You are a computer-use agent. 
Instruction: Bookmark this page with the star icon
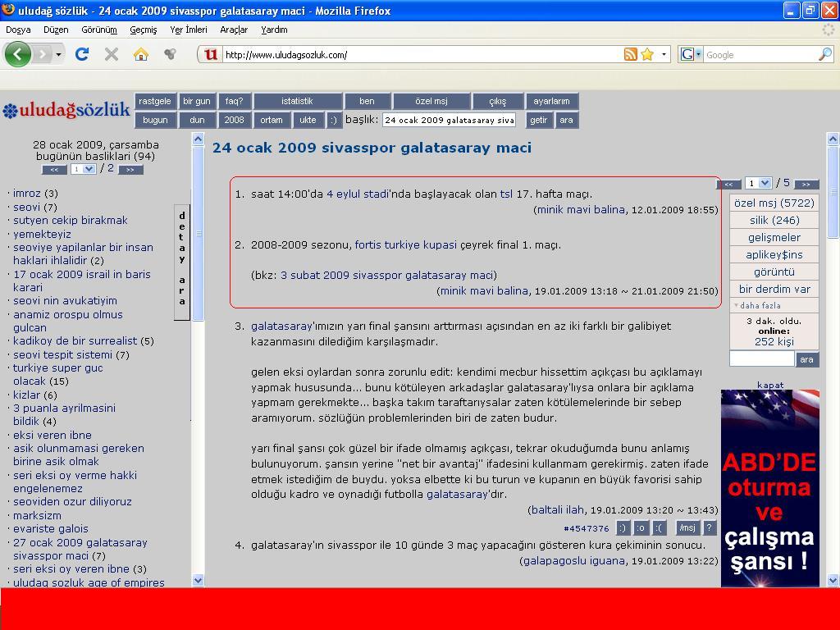point(647,54)
